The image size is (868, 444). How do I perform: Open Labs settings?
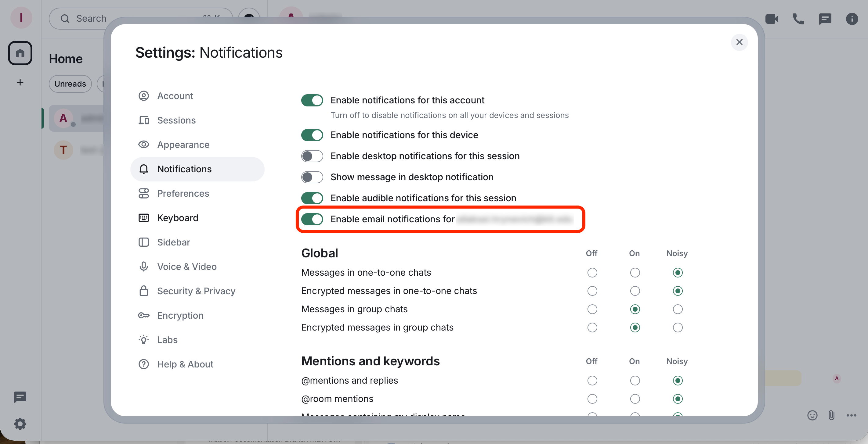pyautogui.click(x=197, y=340)
